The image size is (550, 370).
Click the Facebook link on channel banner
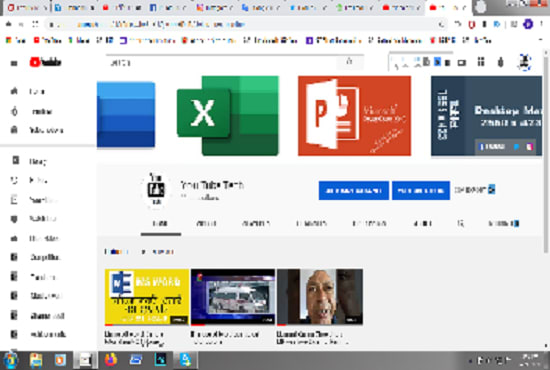[x=492, y=147]
